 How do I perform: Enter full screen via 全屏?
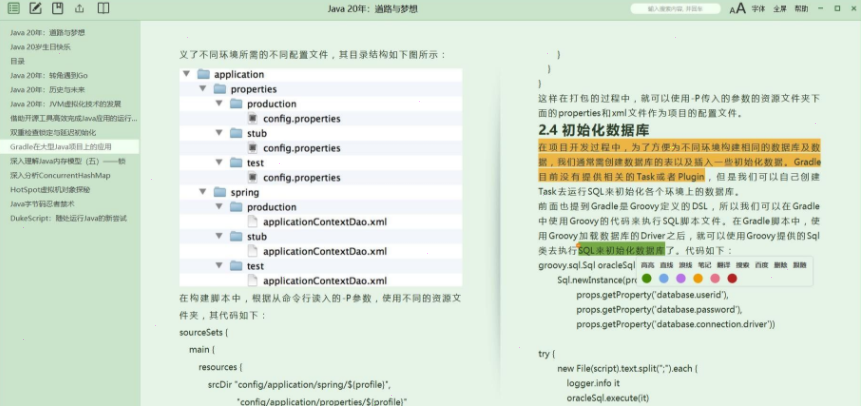pos(780,9)
